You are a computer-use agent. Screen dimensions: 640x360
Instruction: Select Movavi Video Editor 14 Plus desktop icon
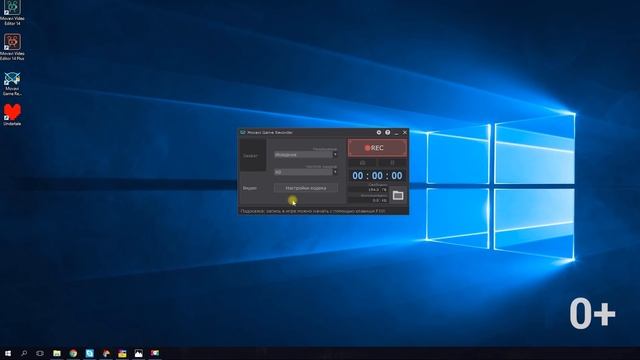point(12,47)
